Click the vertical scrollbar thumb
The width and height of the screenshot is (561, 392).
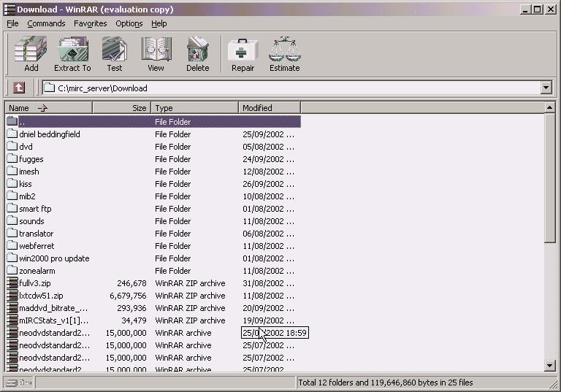tap(549, 178)
